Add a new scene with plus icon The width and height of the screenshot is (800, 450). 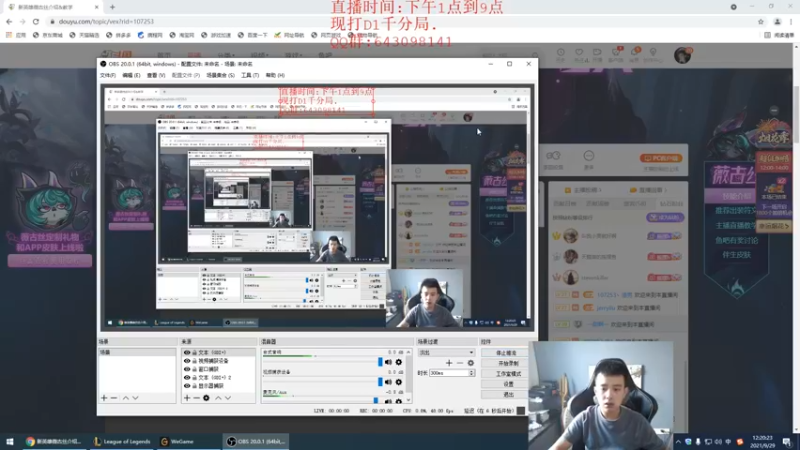tap(104, 397)
